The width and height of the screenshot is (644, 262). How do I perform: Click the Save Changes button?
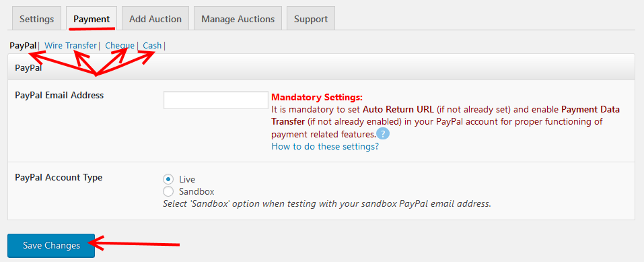(x=51, y=246)
